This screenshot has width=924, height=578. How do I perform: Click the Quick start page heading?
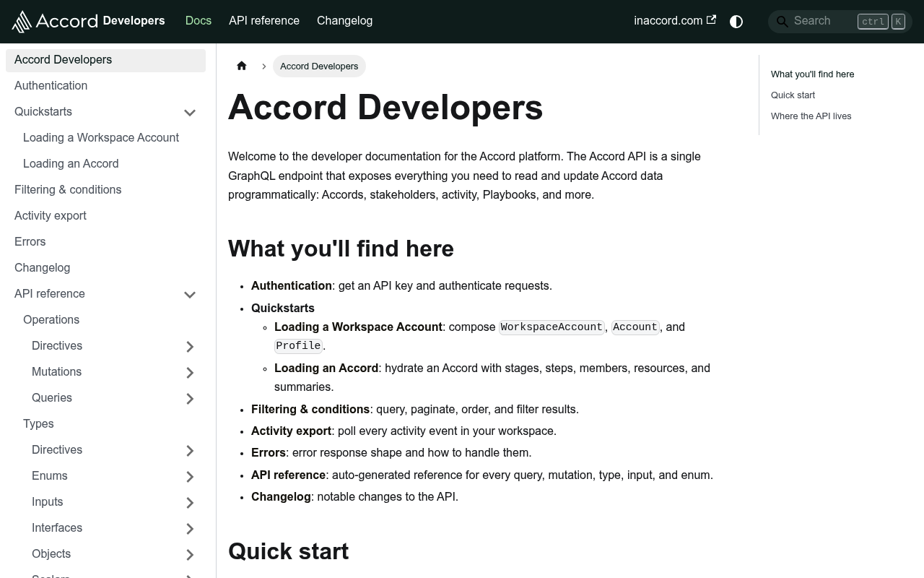tap(288, 551)
